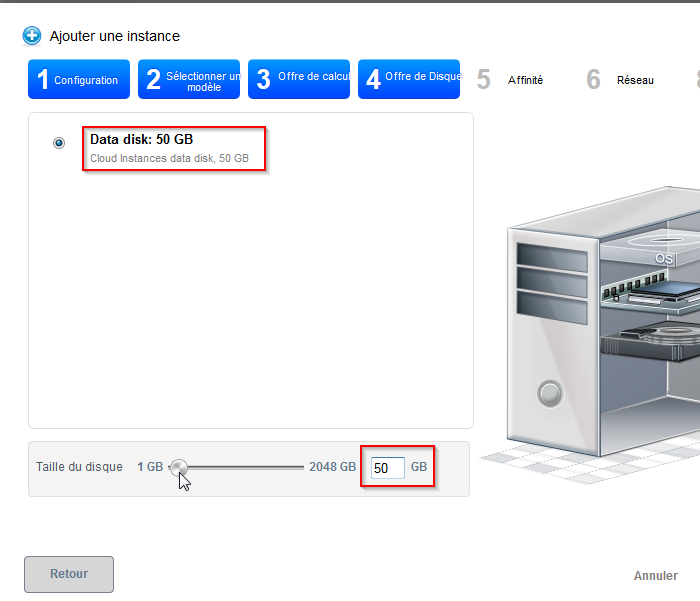Screen dimensions: 700x601
Task: Click the Annuler link
Action: pyautogui.click(x=655, y=576)
